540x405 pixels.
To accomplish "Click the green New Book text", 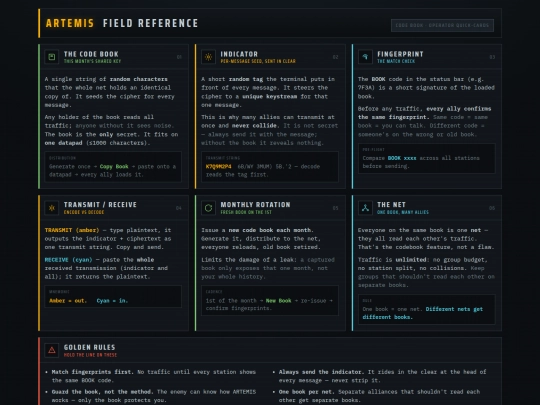I will coord(279,301).
